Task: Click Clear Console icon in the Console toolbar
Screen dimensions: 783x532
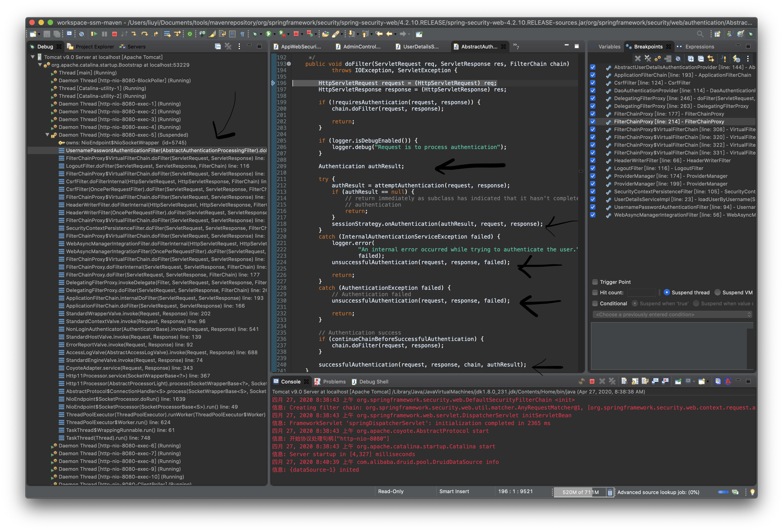Action: click(x=624, y=381)
